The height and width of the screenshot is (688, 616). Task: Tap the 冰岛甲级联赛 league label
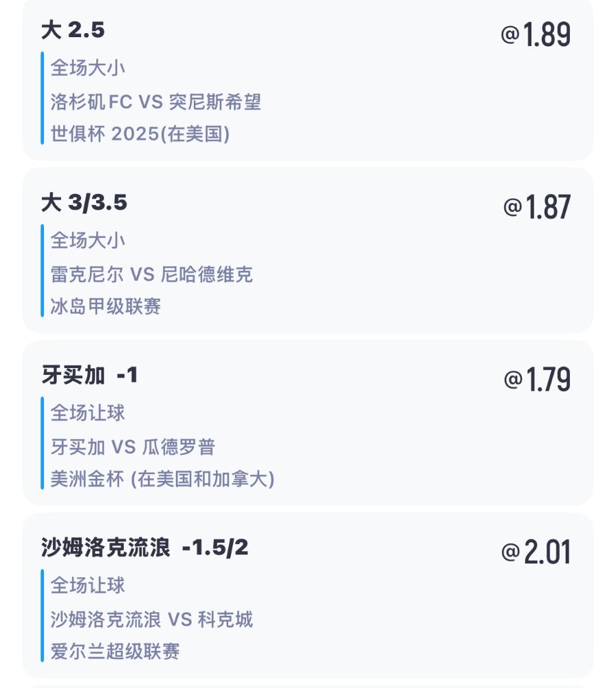106,306
